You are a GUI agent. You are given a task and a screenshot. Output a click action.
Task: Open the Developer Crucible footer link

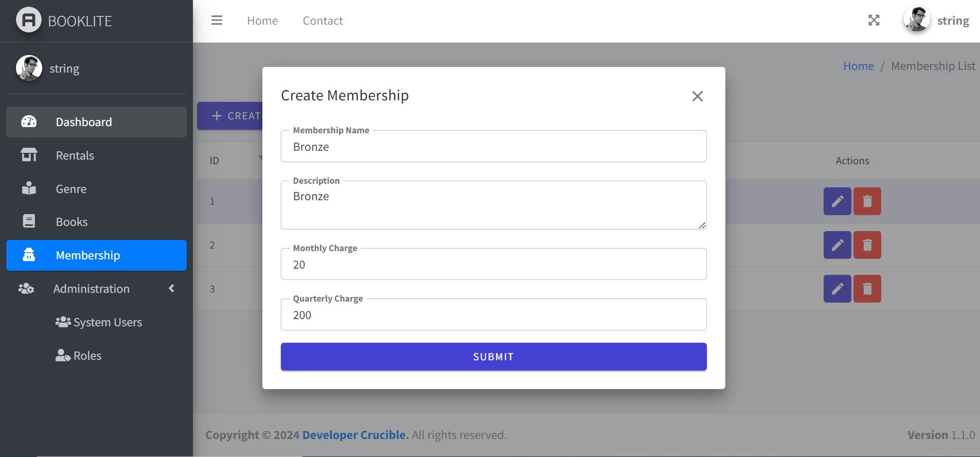tap(355, 435)
